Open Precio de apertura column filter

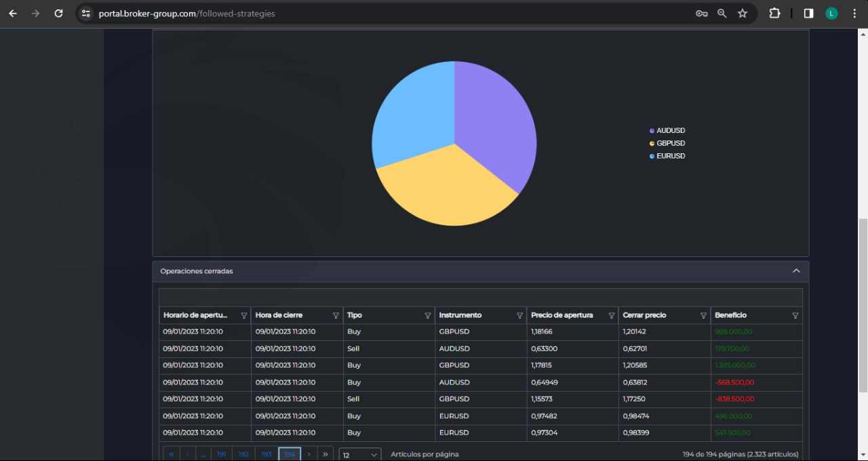[x=611, y=316]
